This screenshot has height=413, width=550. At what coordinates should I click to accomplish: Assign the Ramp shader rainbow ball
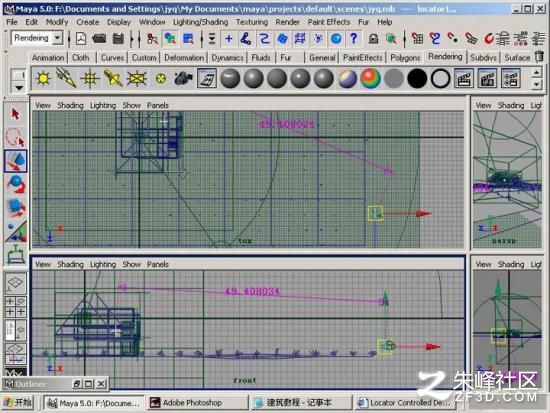pyautogui.click(x=370, y=78)
